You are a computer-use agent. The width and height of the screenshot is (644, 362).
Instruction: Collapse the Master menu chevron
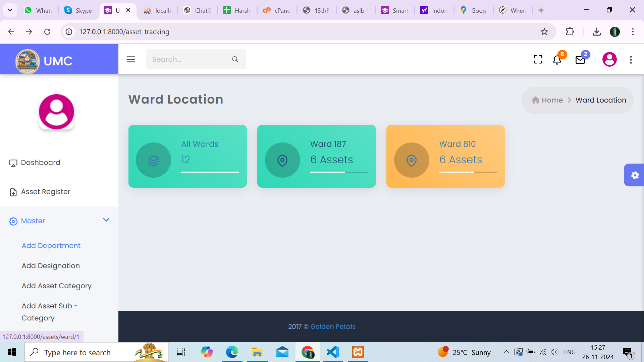(x=106, y=220)
